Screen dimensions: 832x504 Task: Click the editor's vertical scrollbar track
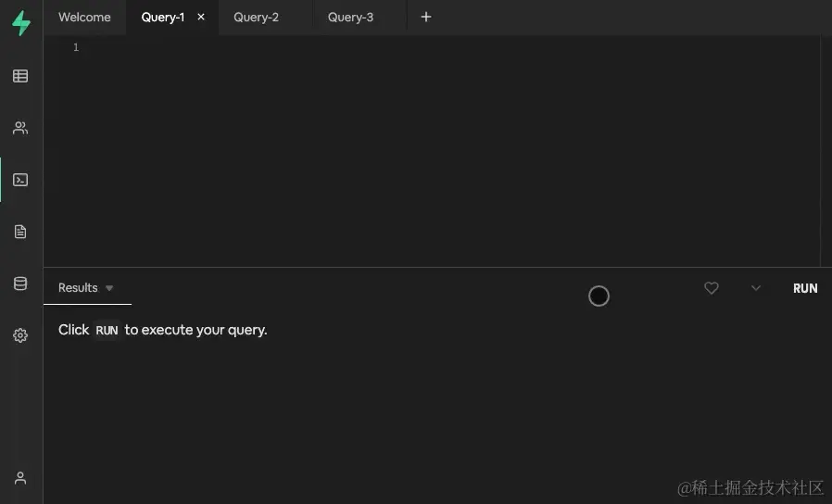pyautogui.click(x=826, y=151)
